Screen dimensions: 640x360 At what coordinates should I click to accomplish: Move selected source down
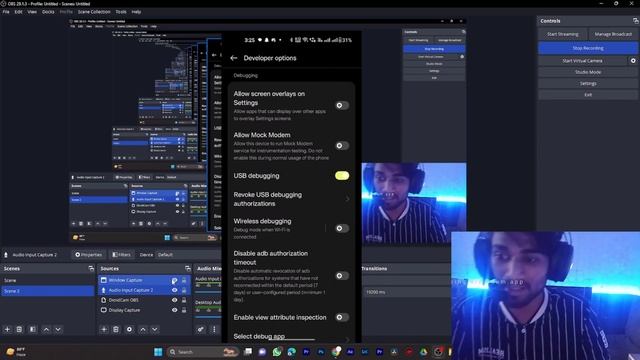pos(155,329)
